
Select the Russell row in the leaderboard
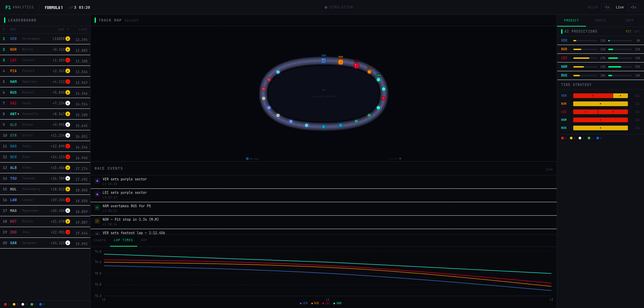[x=45, y=93]
